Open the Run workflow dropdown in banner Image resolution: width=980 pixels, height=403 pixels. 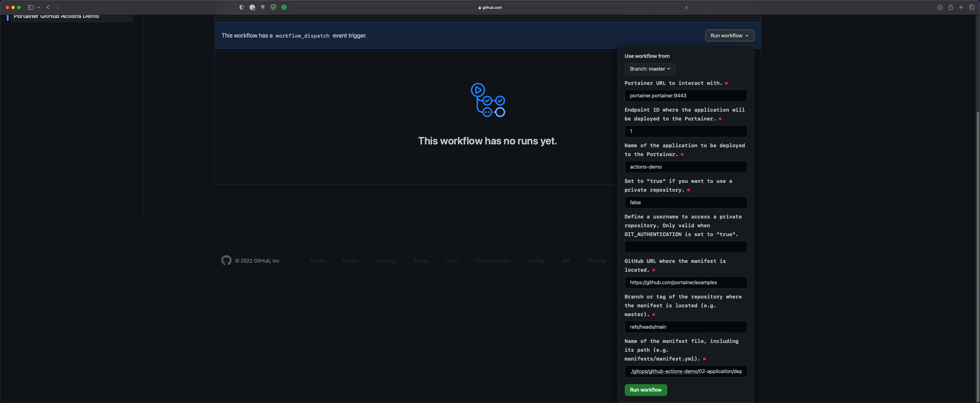(x=729, y=35)
